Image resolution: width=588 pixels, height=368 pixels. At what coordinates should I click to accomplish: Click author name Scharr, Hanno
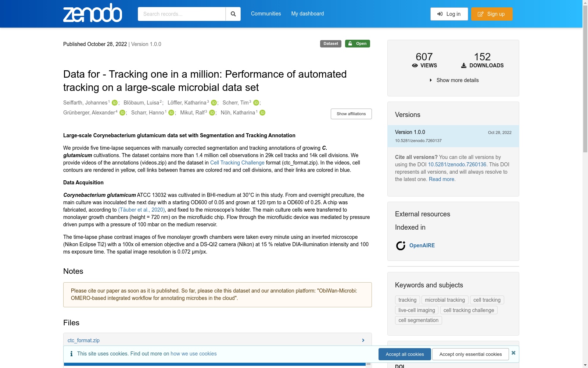click(x=148, y=113)
